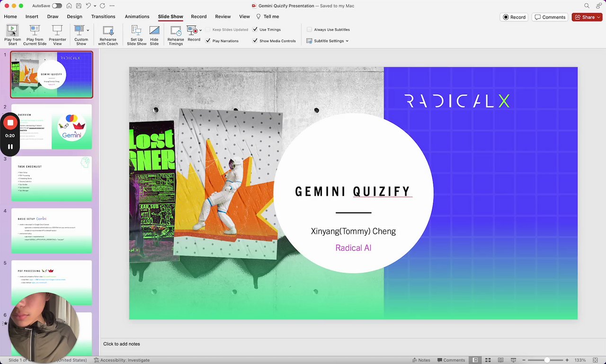Viewport: 606px width, 364px height.
Task: Uncheck Show Media Controls checkbox
Action: 256,41
